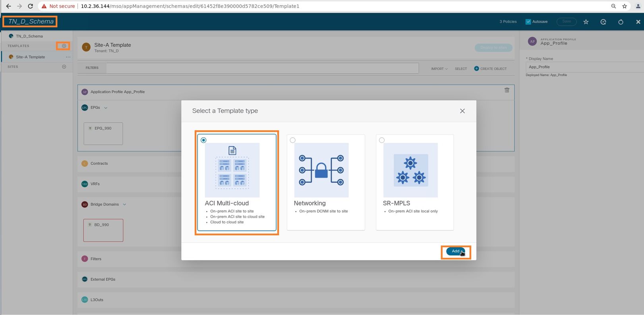Click the favorite star in header bar

tap(586, 22)
